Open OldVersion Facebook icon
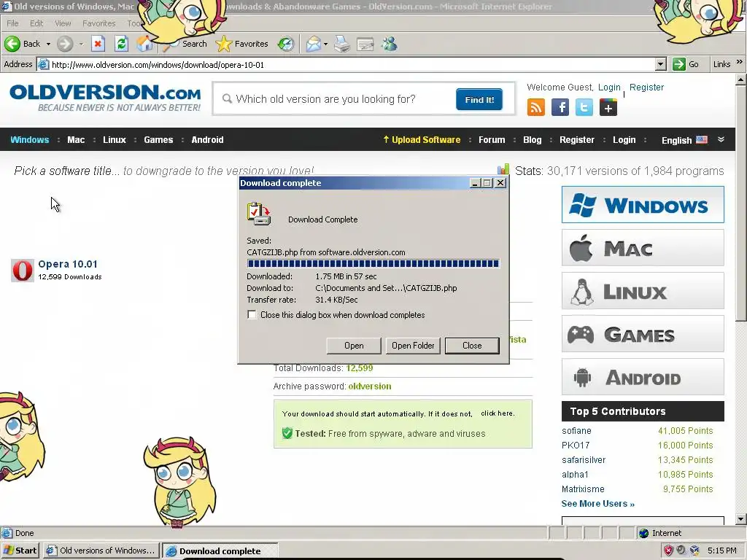The height and width of the screenshot is (560, 747). (560, 107)
